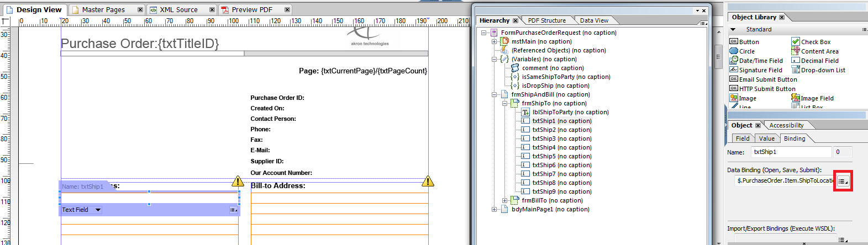
Task: Select the isDropShip variable
Action: (555, 86)
